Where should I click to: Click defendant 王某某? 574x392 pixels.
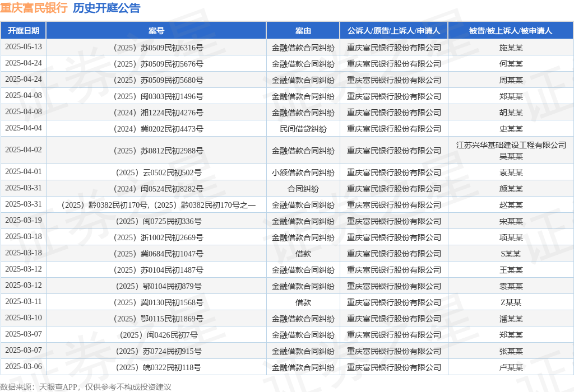tap(511, 270)
